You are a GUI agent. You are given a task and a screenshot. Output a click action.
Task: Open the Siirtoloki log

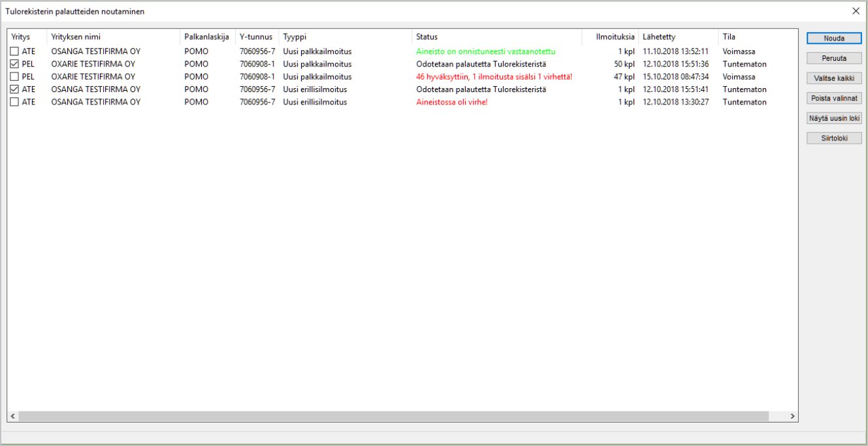(833, 138)
